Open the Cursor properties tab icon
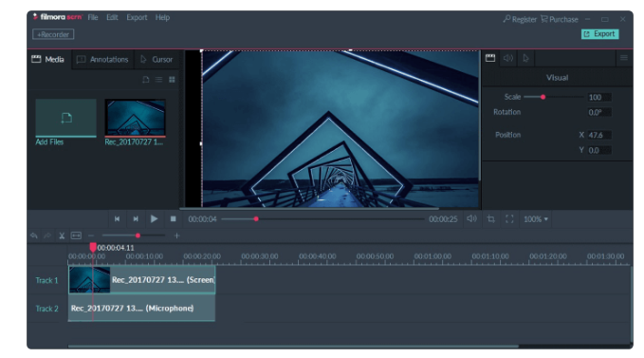The image size is (644, 358). (x=525, y=58)
